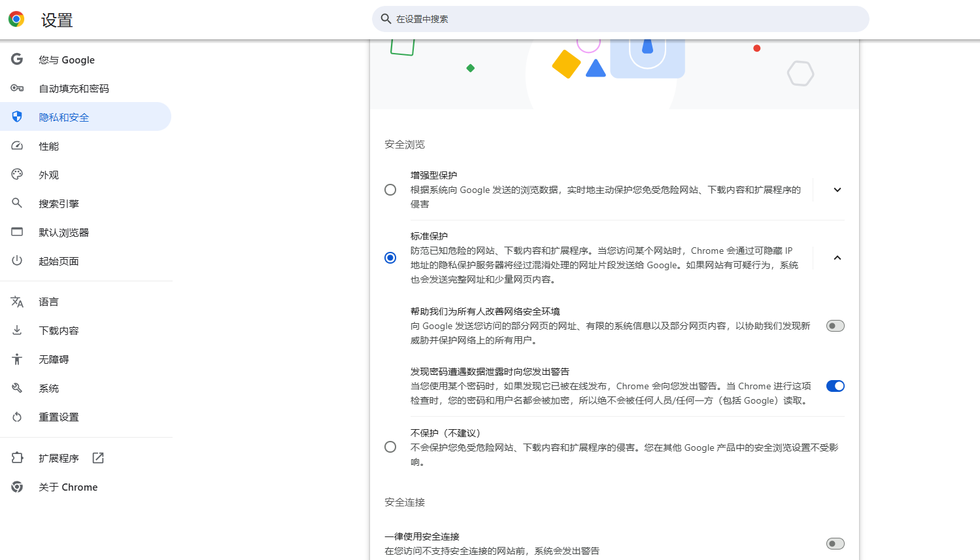The image size is (980, 560).
Task: Click the puzzle piece icon for 扩展程序
Action: pos(17,458)
